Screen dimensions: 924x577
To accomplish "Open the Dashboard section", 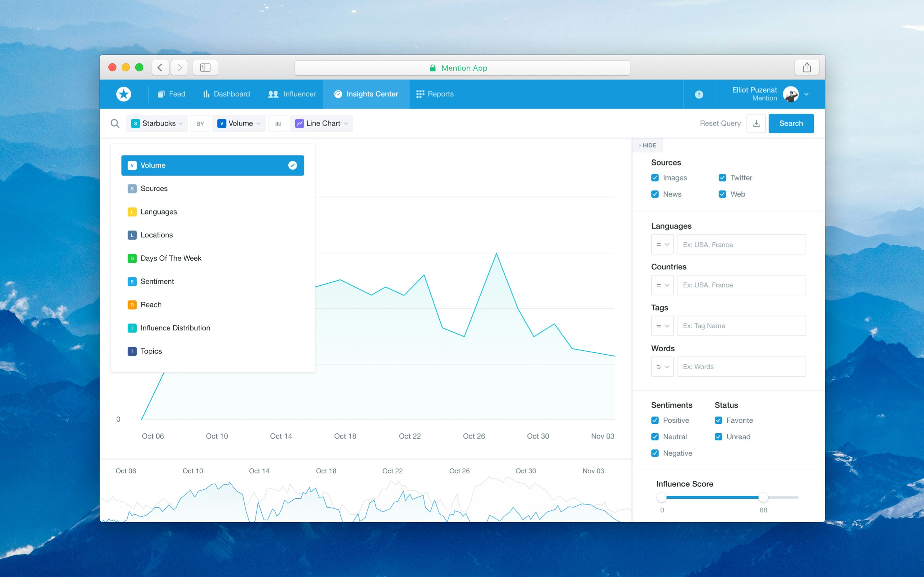I will pos(226,94).
